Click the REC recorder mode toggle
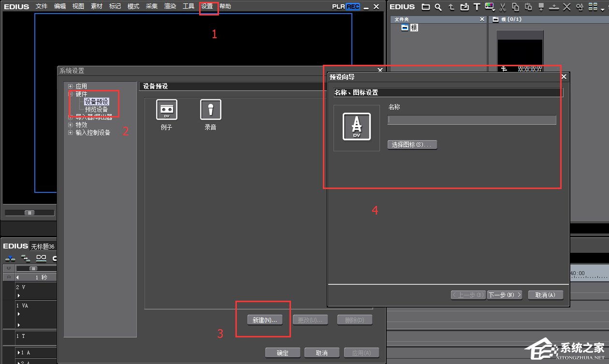The width and height of the screenshot is (609, 364). (353, 7)
